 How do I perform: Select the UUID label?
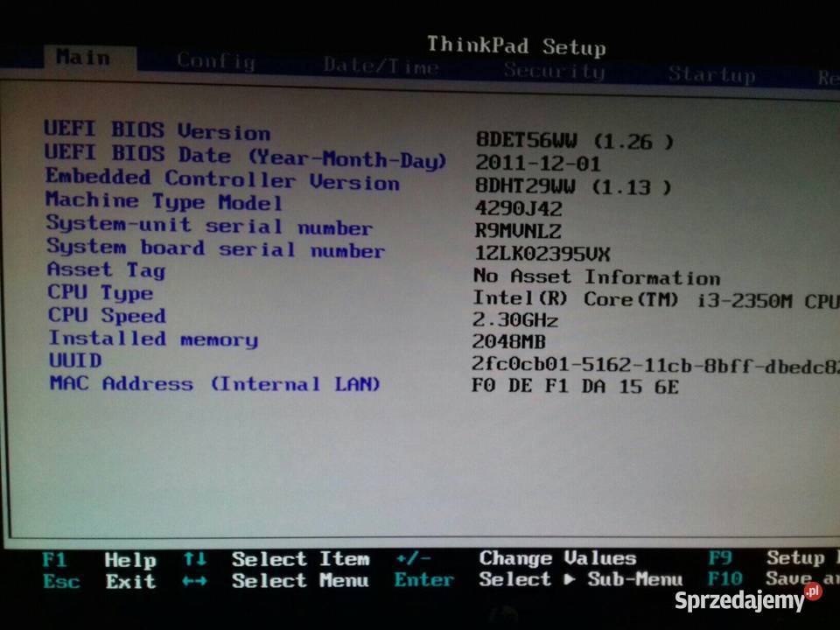(75, 360)
